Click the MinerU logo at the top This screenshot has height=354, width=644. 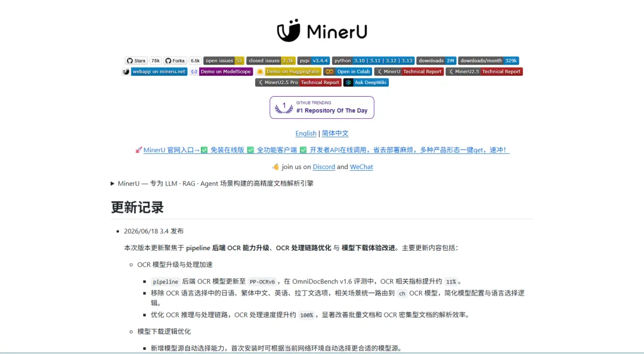click(322, 30)
